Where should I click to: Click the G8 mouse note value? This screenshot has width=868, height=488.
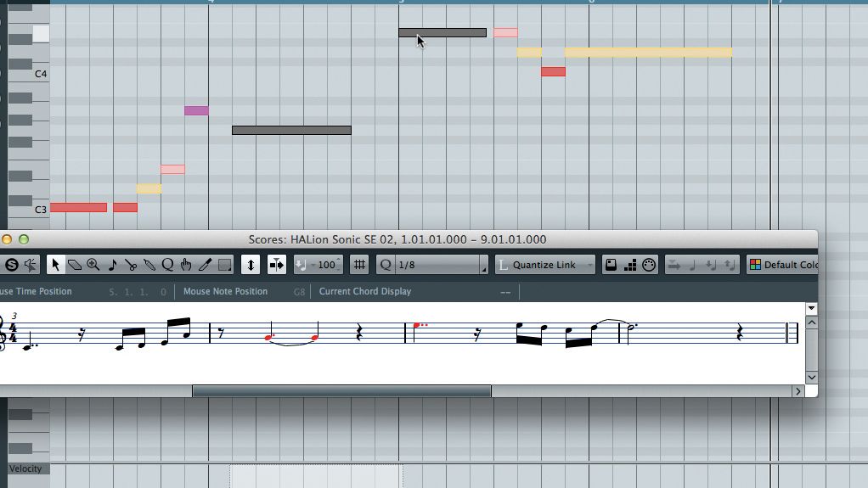[299, 292]
